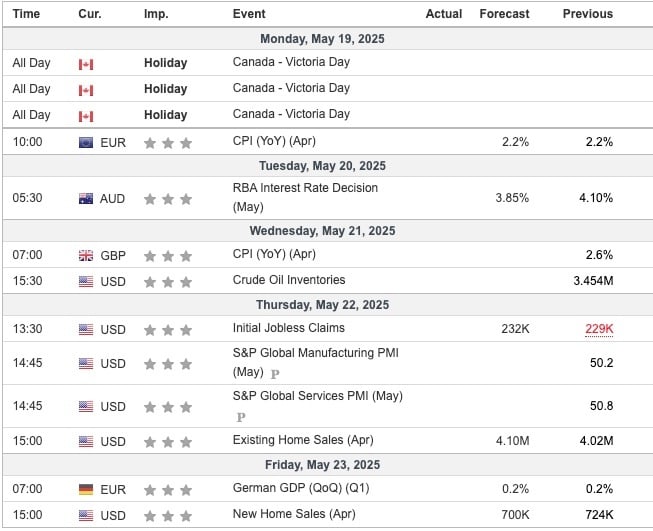Click the US flag in the Crude Oil Inventories row
The width and height of the screenshot is (653, 531).
pos(86,282)
